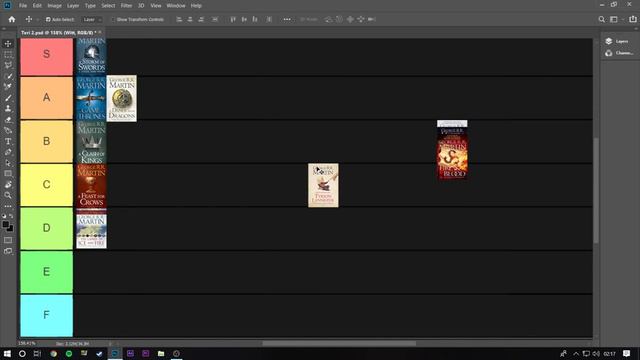Viewport: 640px width, 360px height.
Task: Enable Show Transform Controls checkbox
Action: (113, 19)
